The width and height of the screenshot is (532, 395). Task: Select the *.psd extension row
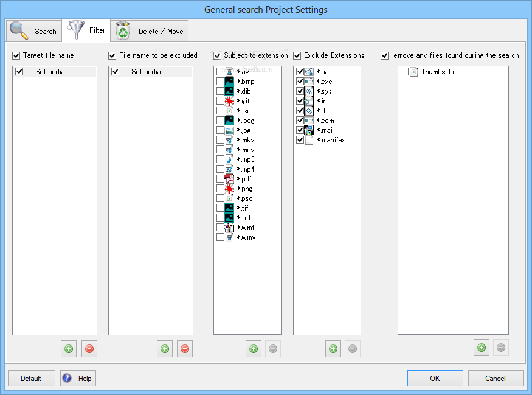tap(247, 198)
